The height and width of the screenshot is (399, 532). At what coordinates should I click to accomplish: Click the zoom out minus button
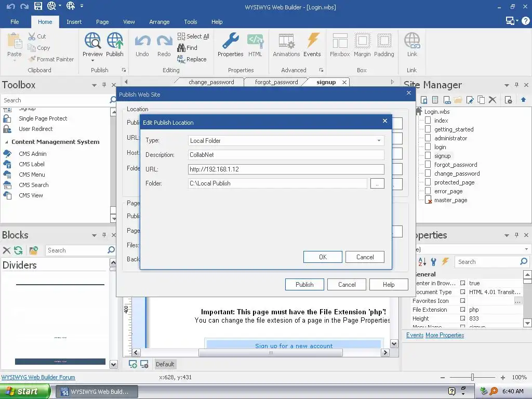[443, 377]
